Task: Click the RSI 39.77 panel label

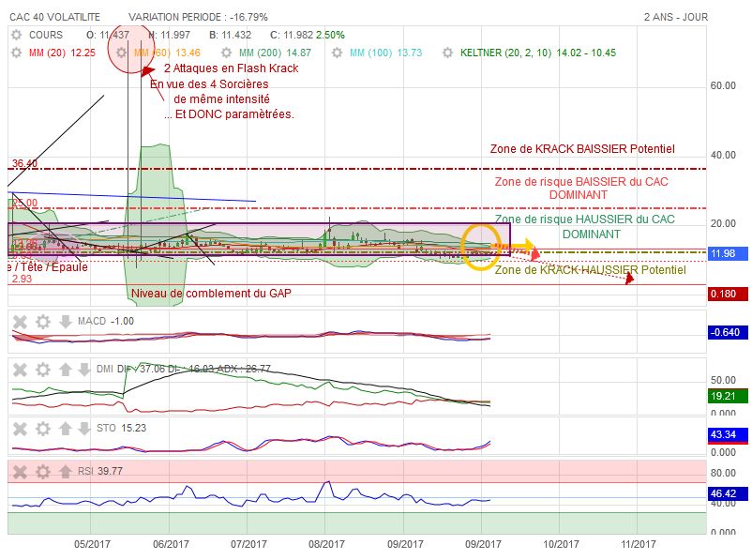Action: coord(100,471)
